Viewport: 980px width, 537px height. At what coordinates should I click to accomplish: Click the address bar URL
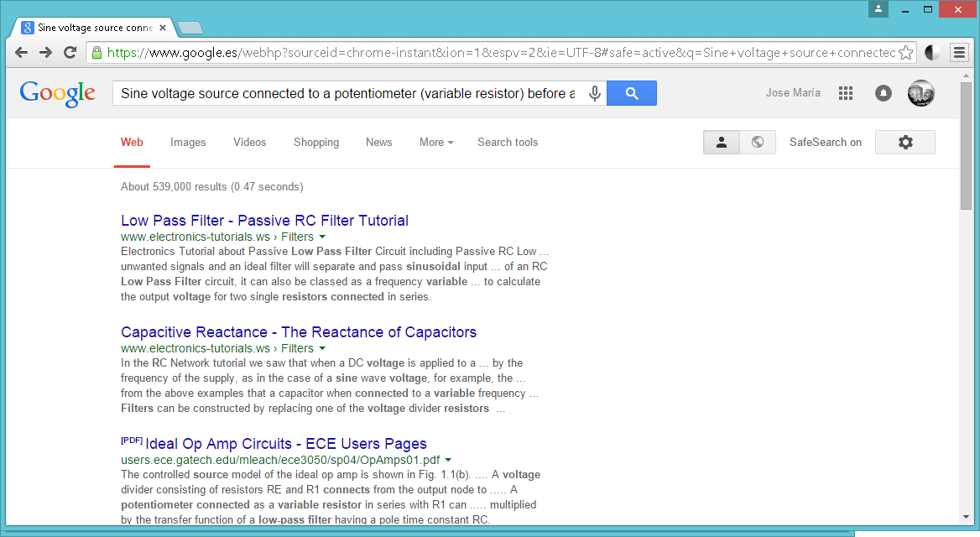coord(500,53)
